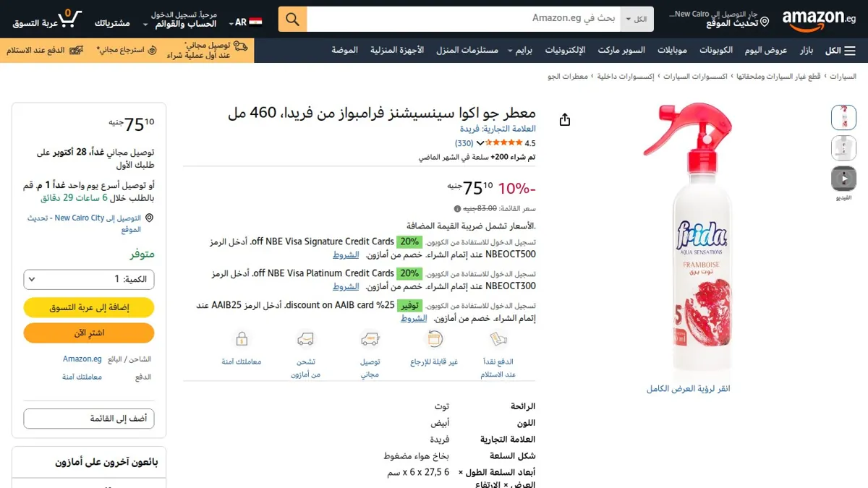This screenshot has height=488, width=868.
Task: Click the delivery location pin in buy box
Action: coord(150,218)
